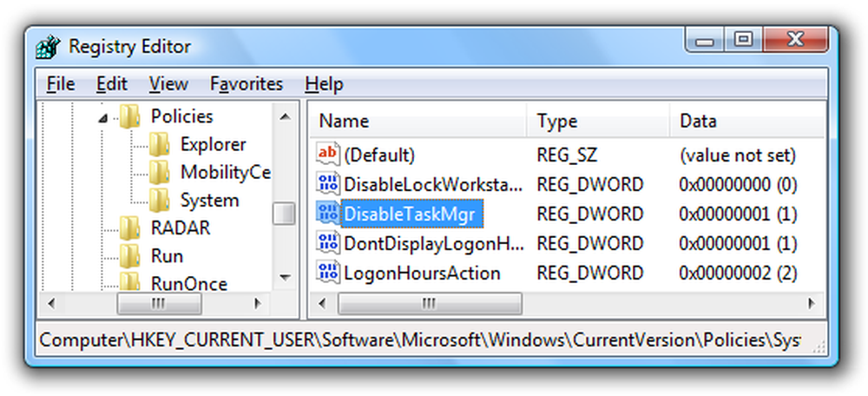Click the tree pane scroll right arrow

258,303
